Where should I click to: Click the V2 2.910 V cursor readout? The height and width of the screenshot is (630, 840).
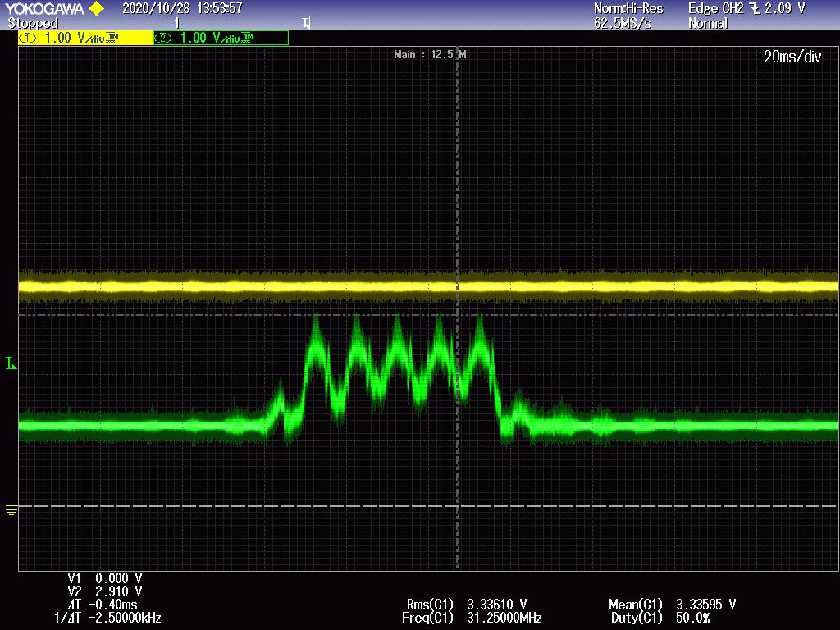click(105, 591)
